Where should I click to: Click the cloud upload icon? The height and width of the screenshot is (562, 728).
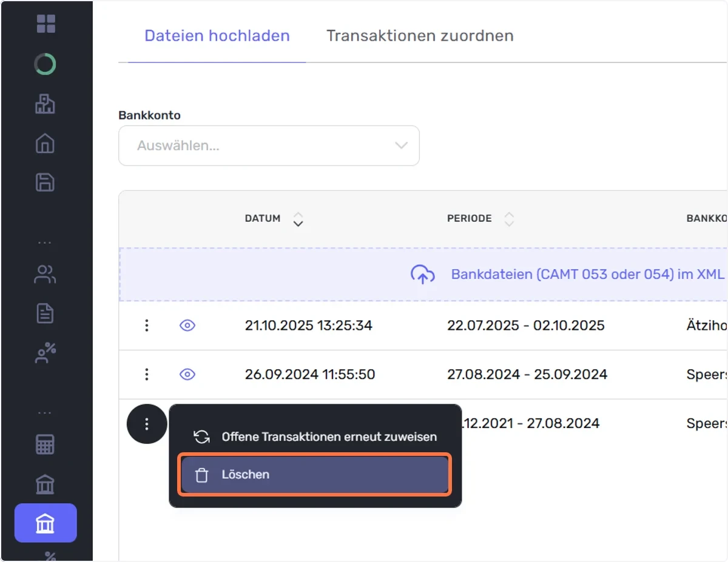click(423, 275)
